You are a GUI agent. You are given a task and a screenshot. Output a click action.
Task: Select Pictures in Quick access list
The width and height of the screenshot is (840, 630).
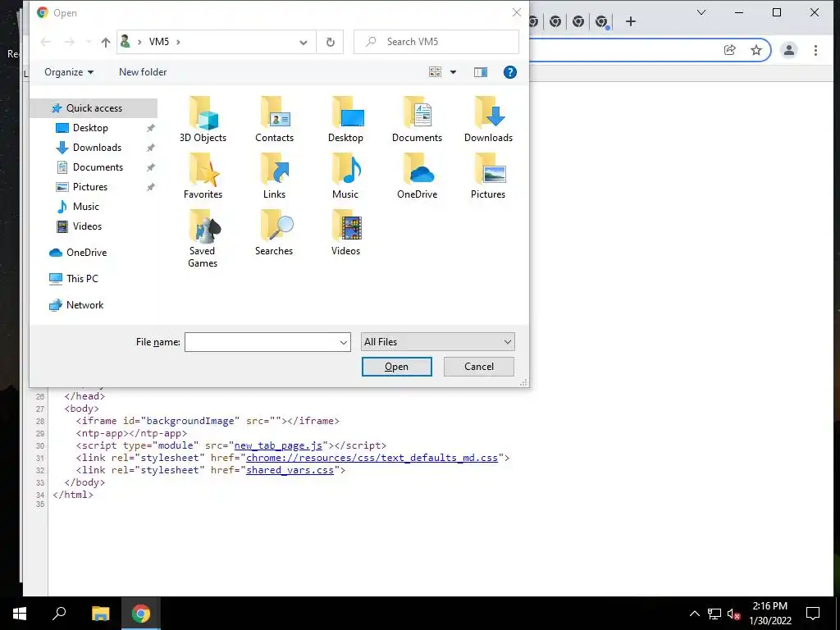point(90,187)
